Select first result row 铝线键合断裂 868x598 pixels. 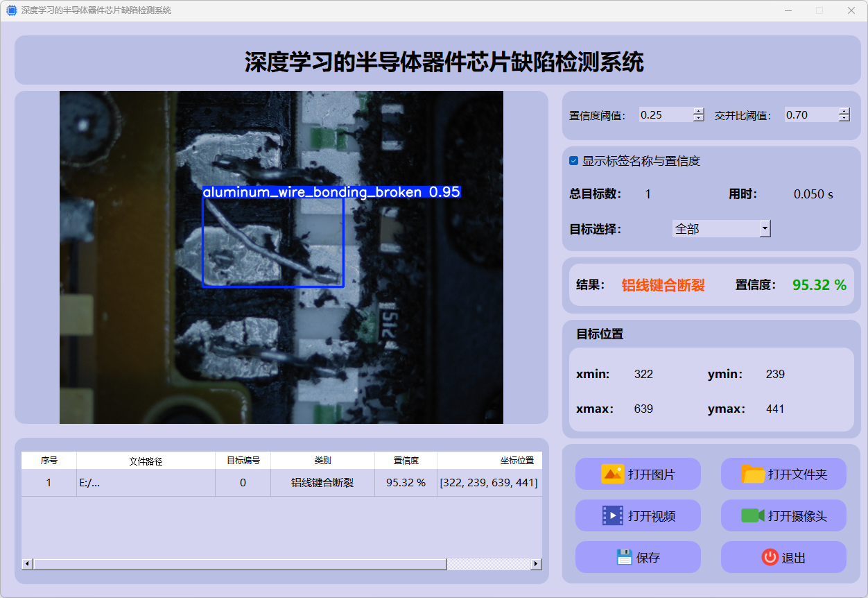[322, 483]
